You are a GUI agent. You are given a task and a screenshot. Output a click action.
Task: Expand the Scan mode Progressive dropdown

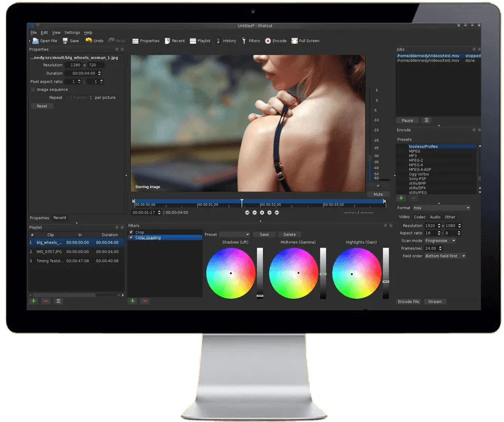(440, 241)
